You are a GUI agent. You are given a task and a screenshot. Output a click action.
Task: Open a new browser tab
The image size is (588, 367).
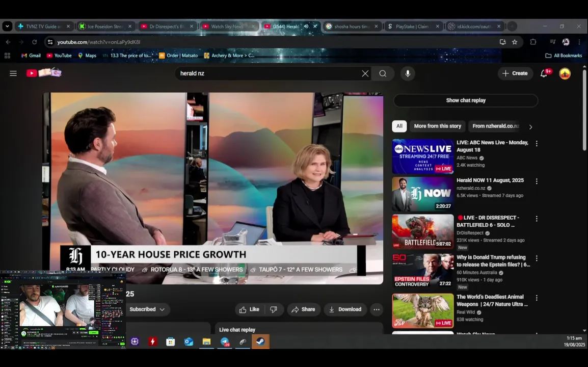512,27
